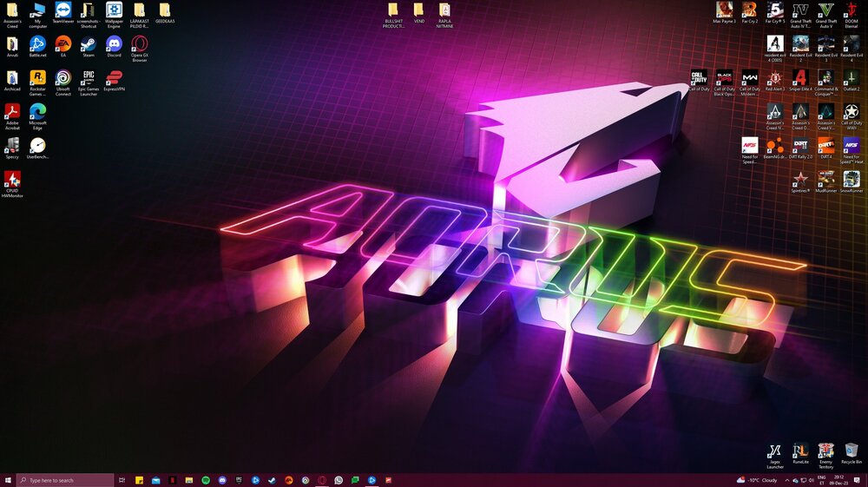Screen dimensions: 868x487
Task: Open the Steam desktop shortcut
Action: 89,47
